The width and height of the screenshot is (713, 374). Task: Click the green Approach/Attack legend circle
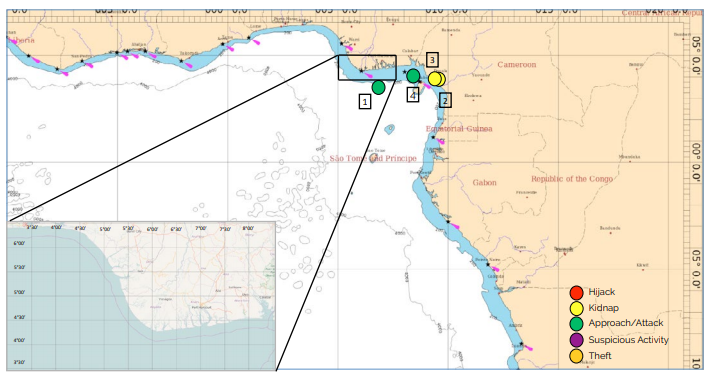click(576, 323)
